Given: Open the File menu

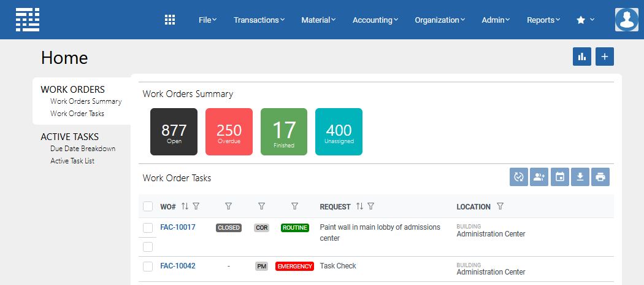Looking at the screenshot, I should click(208, 20).
